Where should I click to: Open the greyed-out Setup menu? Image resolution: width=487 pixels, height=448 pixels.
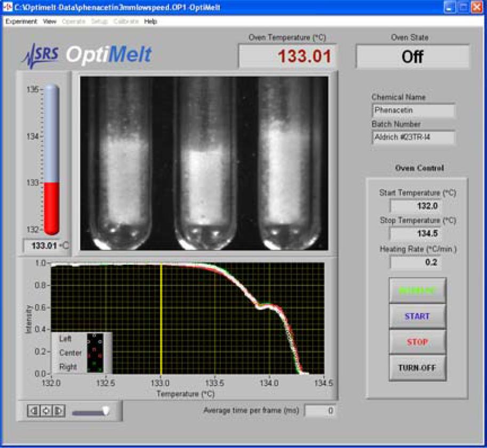pos(99,21)
